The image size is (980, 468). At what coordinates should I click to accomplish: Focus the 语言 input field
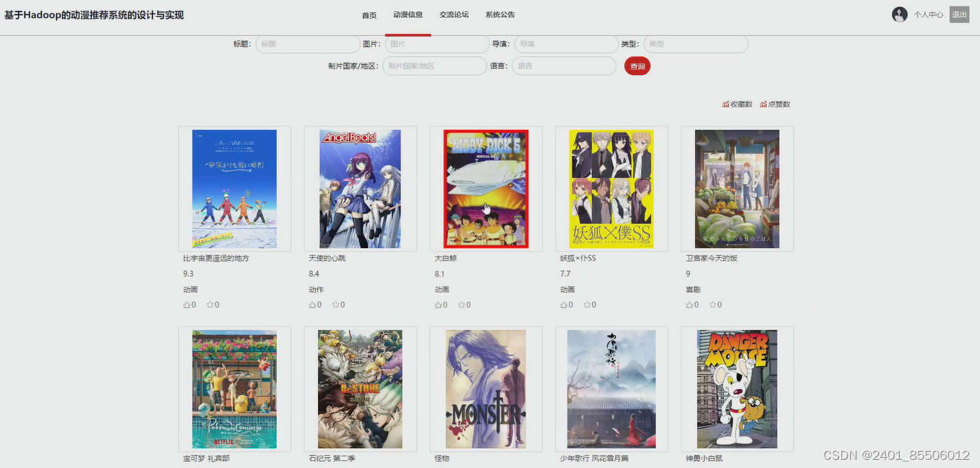click(x=564, y=66)
